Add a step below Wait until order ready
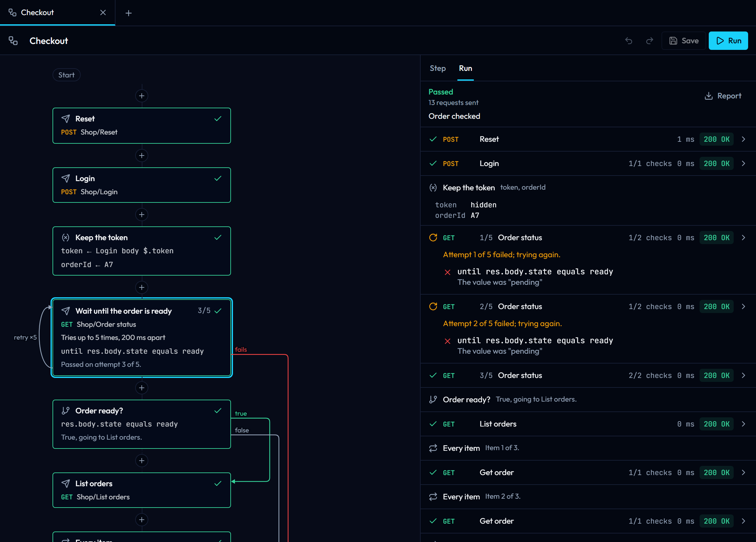The height and width of the screenshot is (542, 756). tap(142, 388)
